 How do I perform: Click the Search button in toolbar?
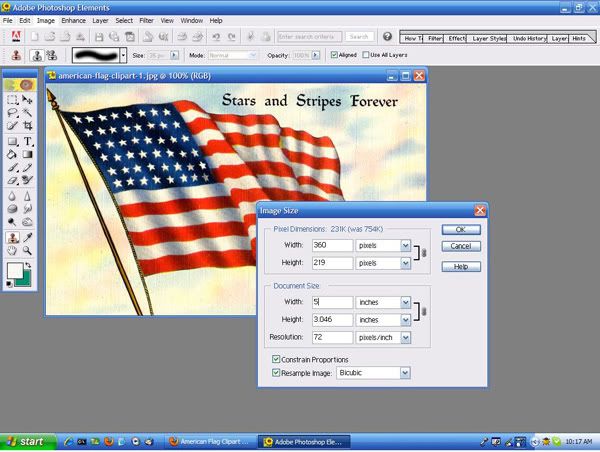pyautogui.click(x=359, y=37)
